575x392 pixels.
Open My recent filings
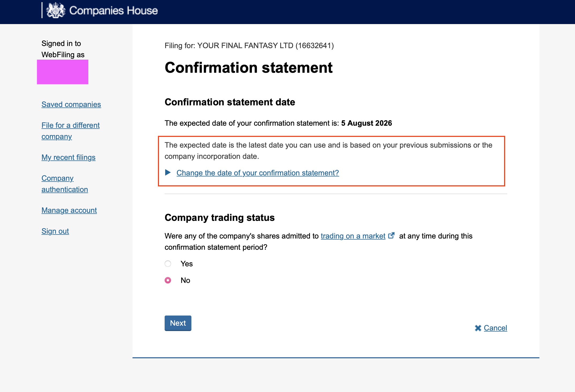[69, 157]
